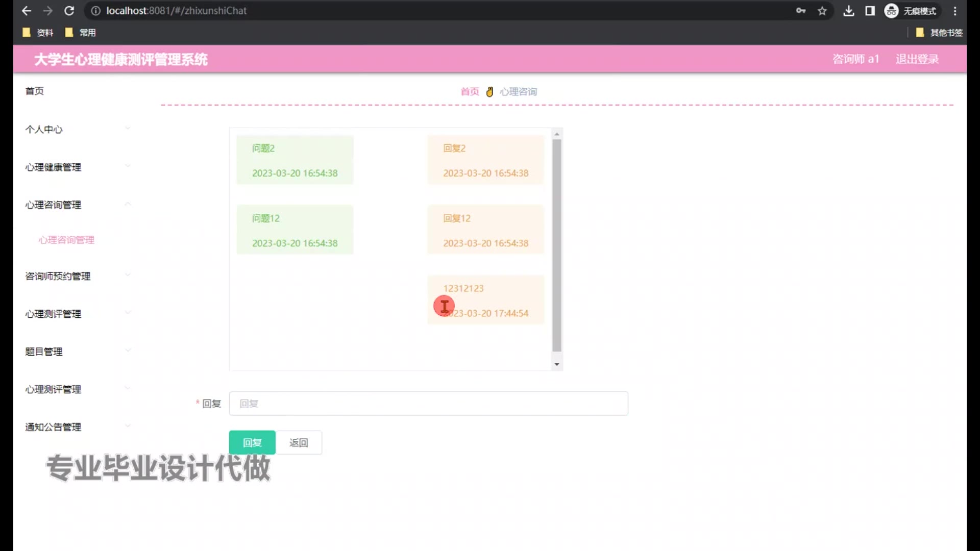Toggle the side panel icon
Screen dimensions: 980x551
tap(870, 11)
